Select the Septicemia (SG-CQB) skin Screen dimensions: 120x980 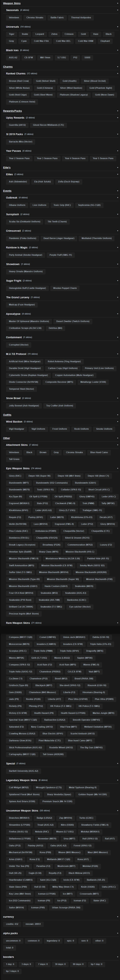coord(89,205)
